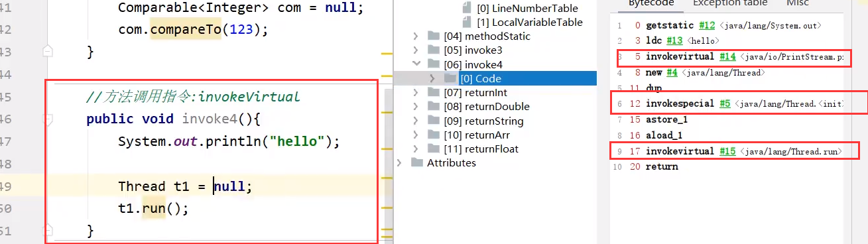Viewport: 868px width, 244px height.
Task: Click the folder icon of invoke4
Action: (434, 64)
